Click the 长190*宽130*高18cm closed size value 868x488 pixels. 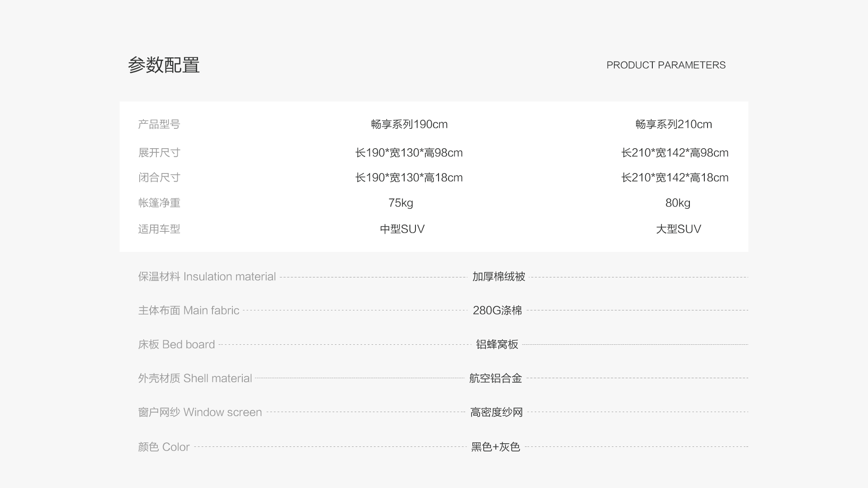point(409,178)
